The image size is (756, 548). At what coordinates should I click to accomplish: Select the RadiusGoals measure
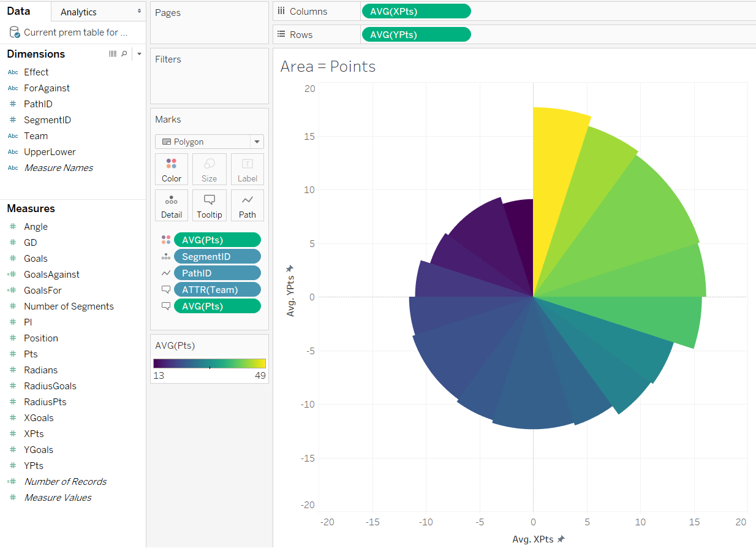click(x=50, y=386)
